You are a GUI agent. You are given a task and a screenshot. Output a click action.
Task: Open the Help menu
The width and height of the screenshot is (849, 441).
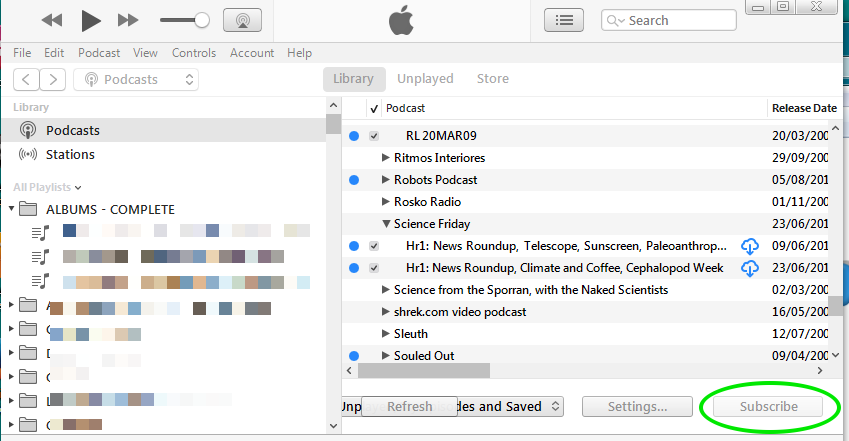[x=299, y=53]
